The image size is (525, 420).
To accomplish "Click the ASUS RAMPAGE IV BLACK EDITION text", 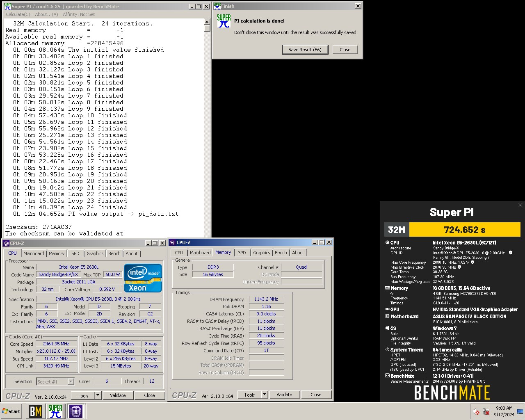I will click(470, 316).
